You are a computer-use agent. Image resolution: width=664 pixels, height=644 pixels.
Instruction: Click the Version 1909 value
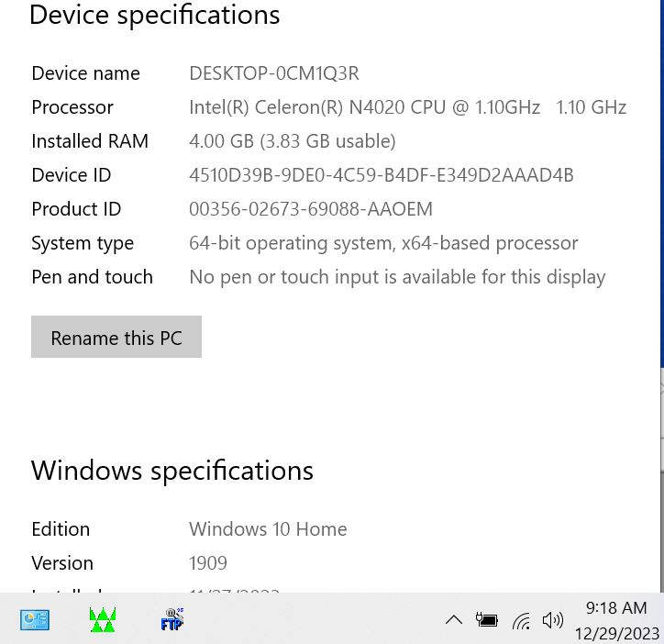(x=208, y=563)
